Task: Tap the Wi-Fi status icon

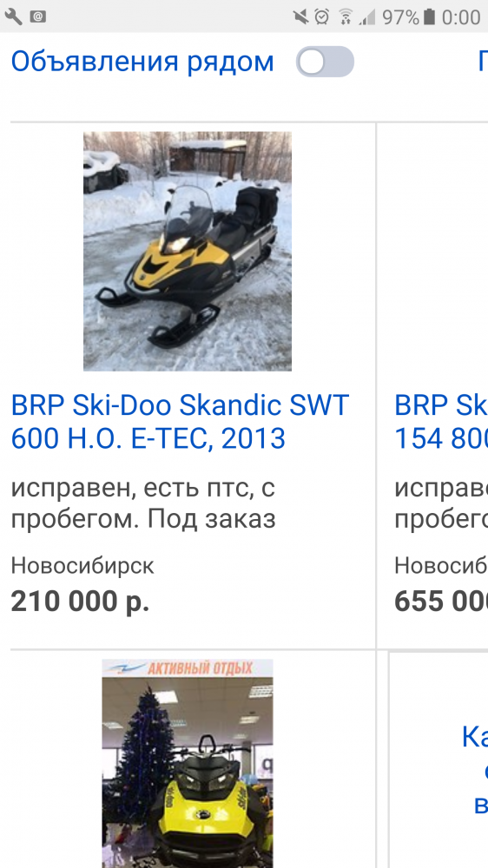Action: pos(346,16)
